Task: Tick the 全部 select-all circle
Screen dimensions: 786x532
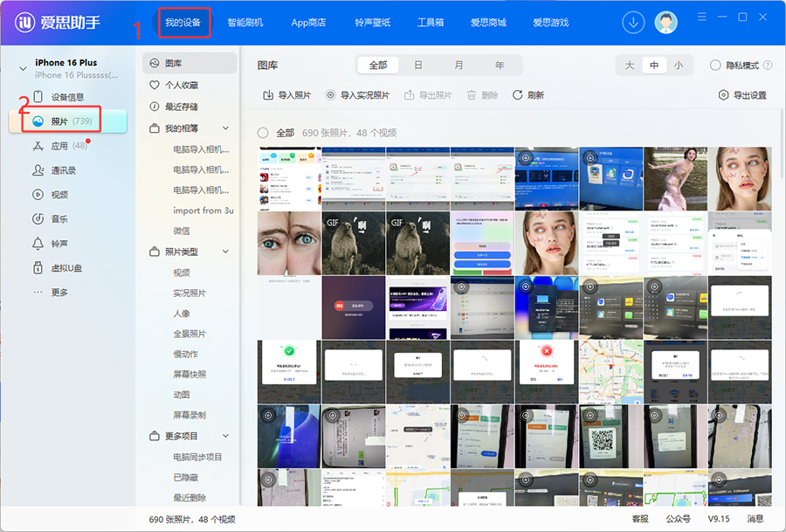Action: coord(263,133)
